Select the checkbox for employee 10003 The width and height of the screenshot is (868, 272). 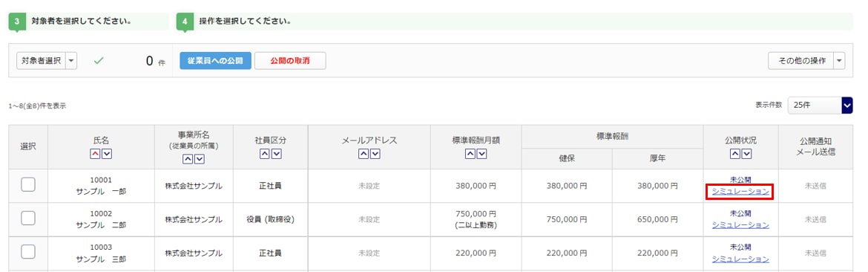(28, 252)
